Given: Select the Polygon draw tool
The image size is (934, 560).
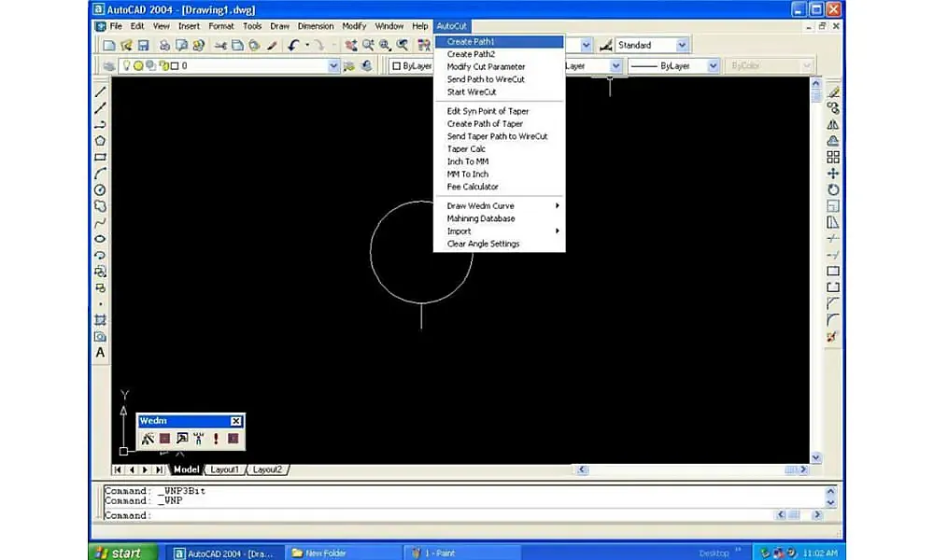Looking at the screenshot, I should coord(100,140).
